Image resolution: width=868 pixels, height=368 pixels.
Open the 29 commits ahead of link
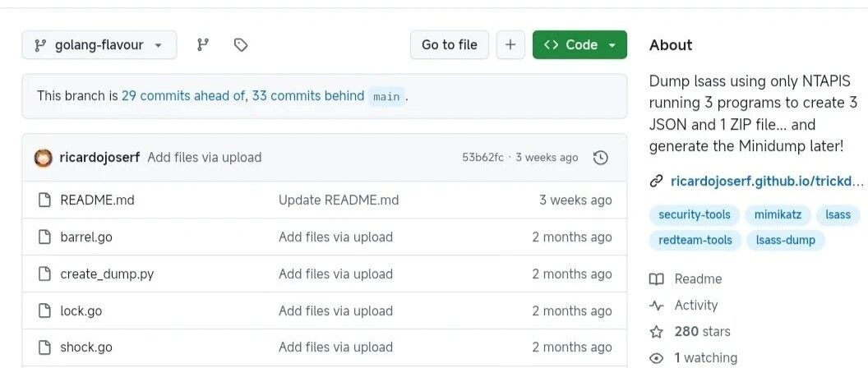[x=184, y=96]
